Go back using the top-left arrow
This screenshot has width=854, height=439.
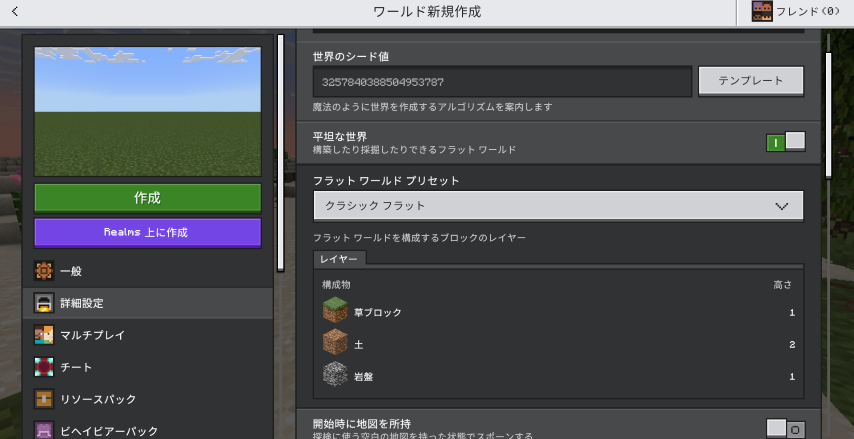[15, 11]
